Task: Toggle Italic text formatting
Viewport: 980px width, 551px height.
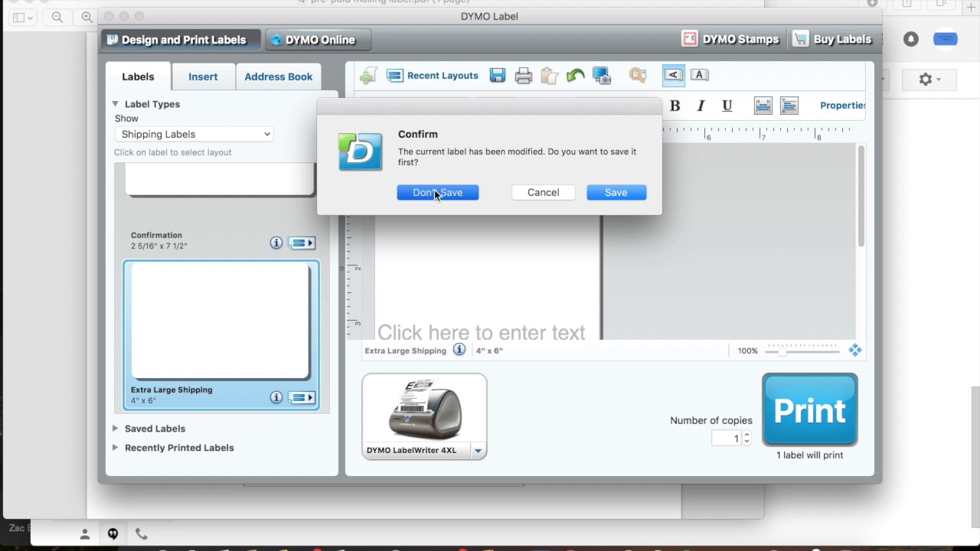Action: [x=701, y=106]
